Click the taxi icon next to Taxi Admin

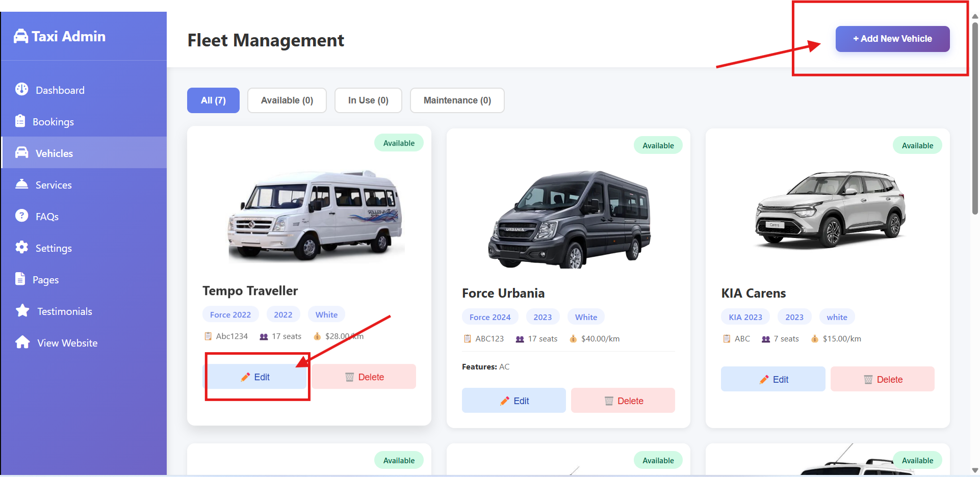coord(20,36)
